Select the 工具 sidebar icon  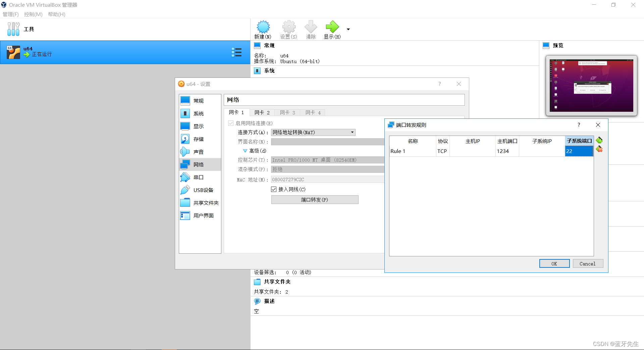tap(20, 29)
